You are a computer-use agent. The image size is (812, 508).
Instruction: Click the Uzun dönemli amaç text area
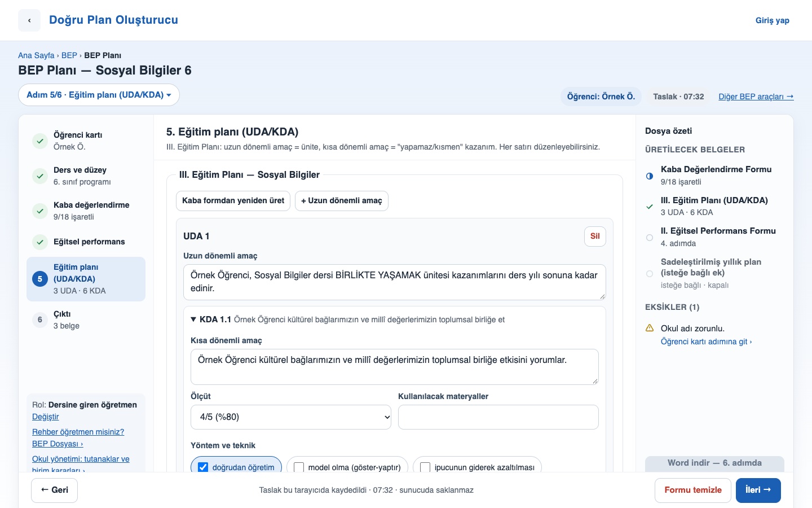pyautogui.click(x=395, y=282)
